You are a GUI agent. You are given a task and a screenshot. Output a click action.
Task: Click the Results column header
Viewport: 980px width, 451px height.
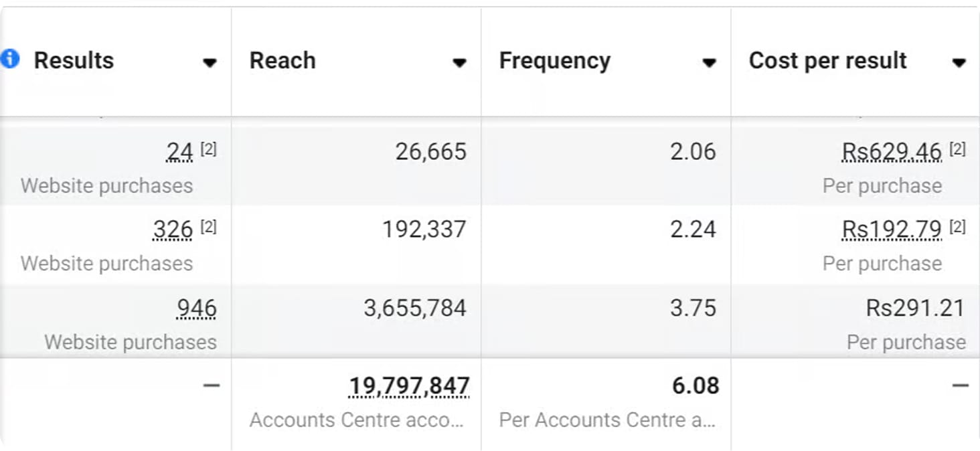(x=74, y=60)
